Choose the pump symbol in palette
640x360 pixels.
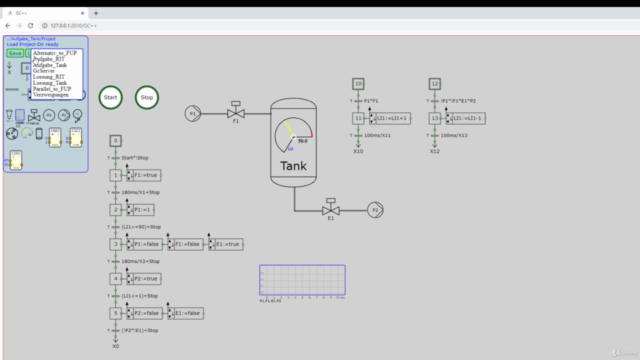click(64, 116)
